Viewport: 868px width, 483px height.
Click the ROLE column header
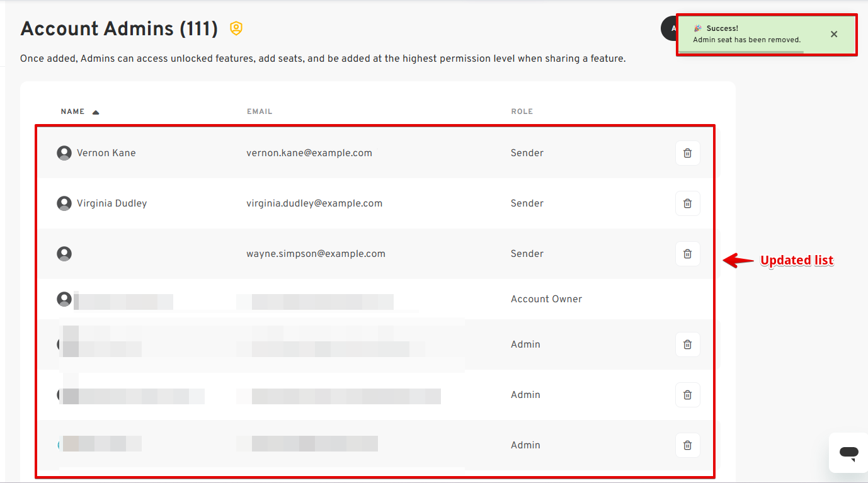(x=522, y=111)
